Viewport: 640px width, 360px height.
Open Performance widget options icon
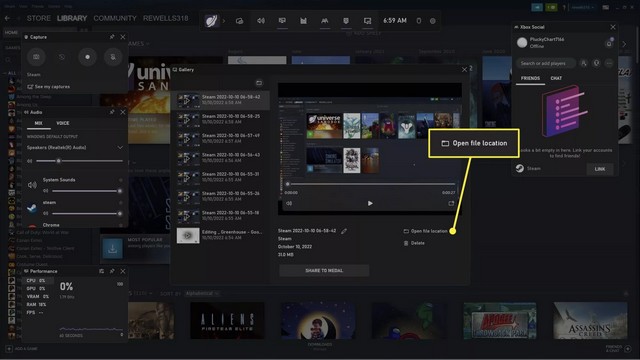click(x=101, y=271)
